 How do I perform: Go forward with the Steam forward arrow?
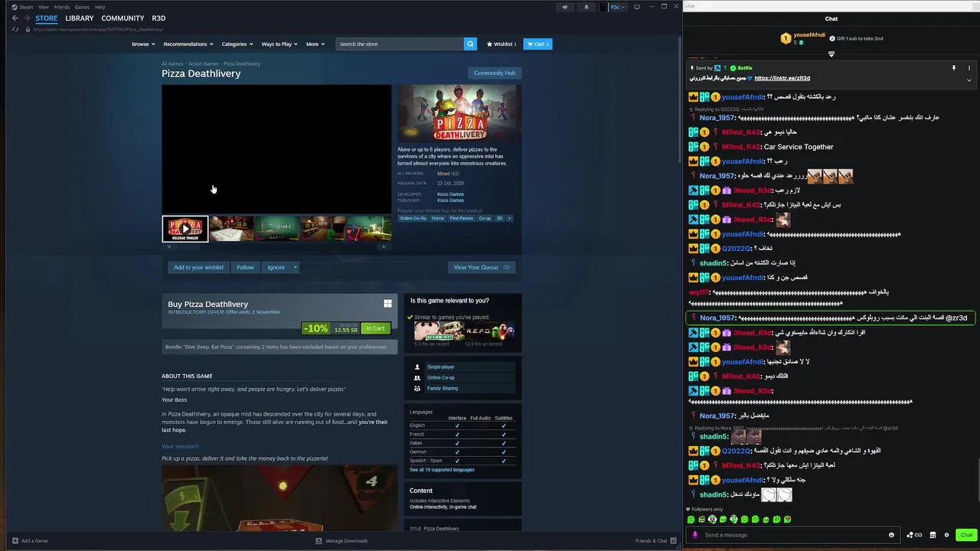point(27,18)
